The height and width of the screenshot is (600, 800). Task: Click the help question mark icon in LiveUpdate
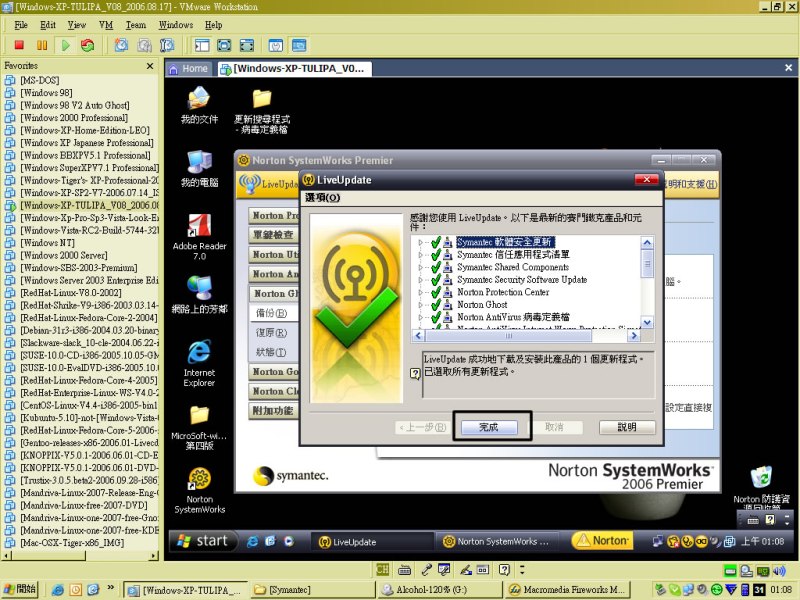415,374
